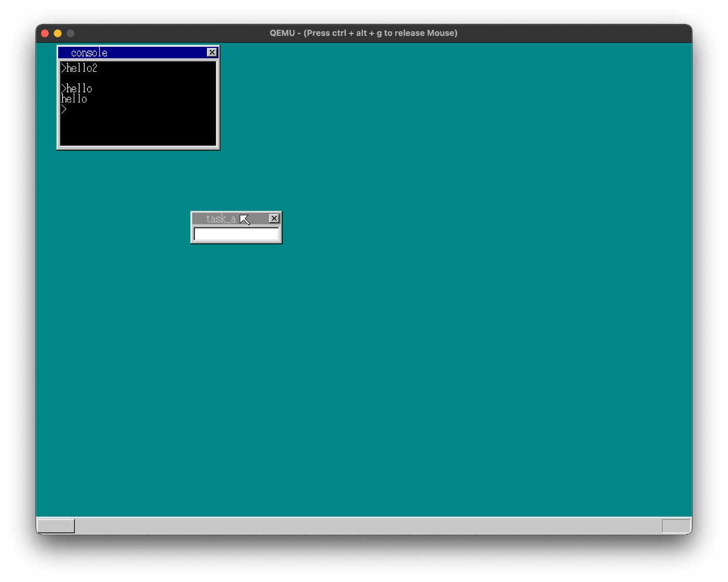Click the taskbar box at bottom right
Viewport: 728px width, 582px height.
676,526
